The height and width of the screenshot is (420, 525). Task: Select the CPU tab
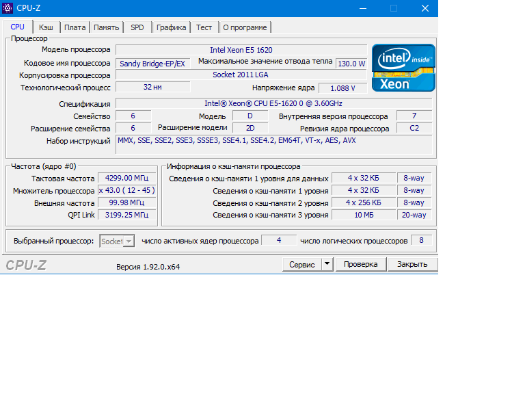[17, 27]
